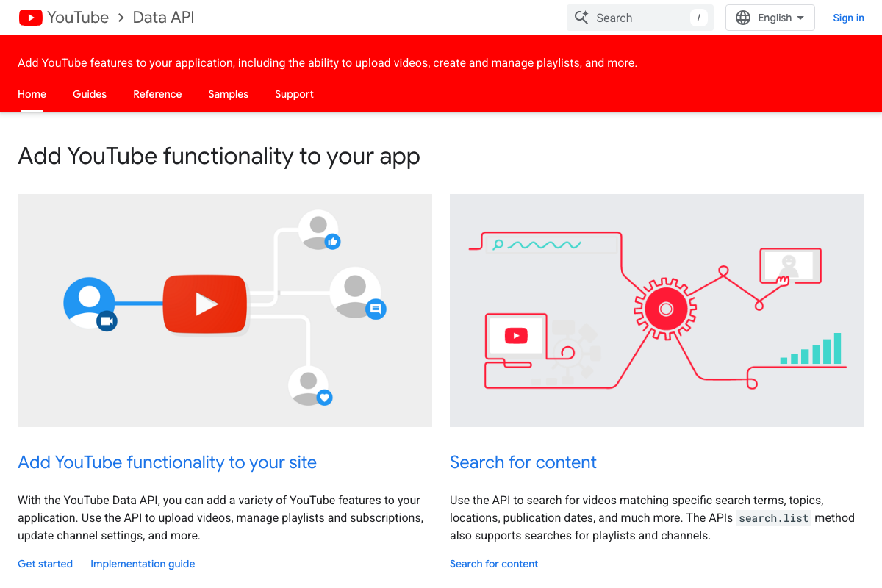882x588 pixels.
Task: Open the Support tab
Action: pos(294,94)
